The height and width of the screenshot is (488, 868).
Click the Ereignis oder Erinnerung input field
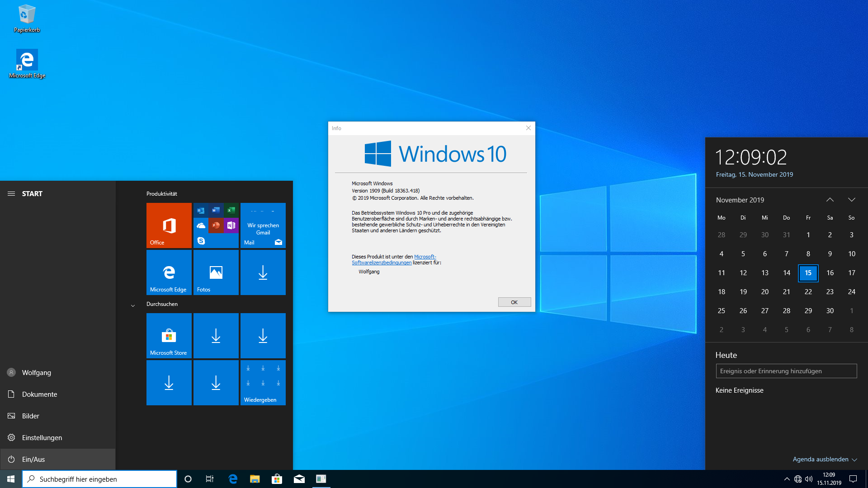coord(786,371)
